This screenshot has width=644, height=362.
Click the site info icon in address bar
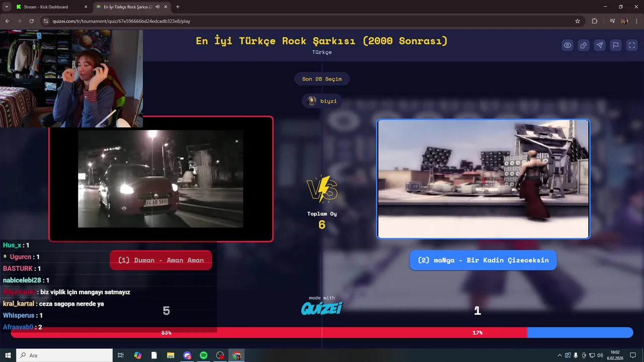tap(46, 21)
